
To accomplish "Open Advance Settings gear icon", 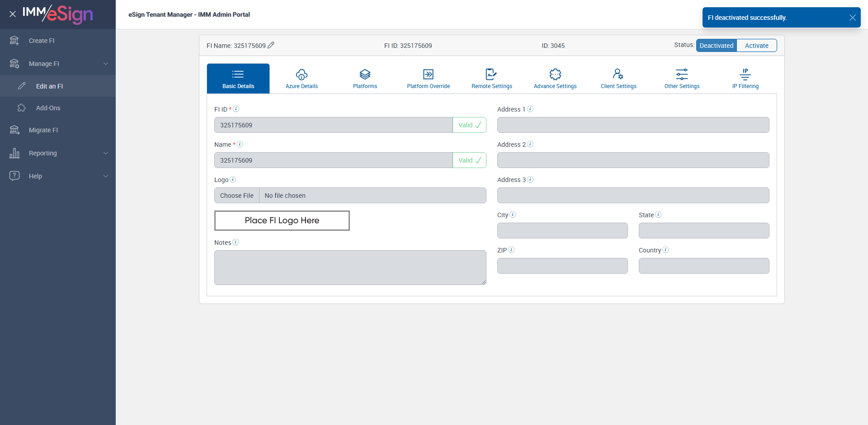I will (555, 75).
